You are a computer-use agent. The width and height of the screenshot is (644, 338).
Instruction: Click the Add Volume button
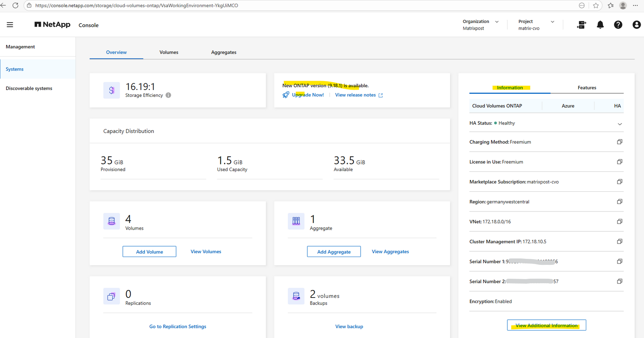click(149, 252)
